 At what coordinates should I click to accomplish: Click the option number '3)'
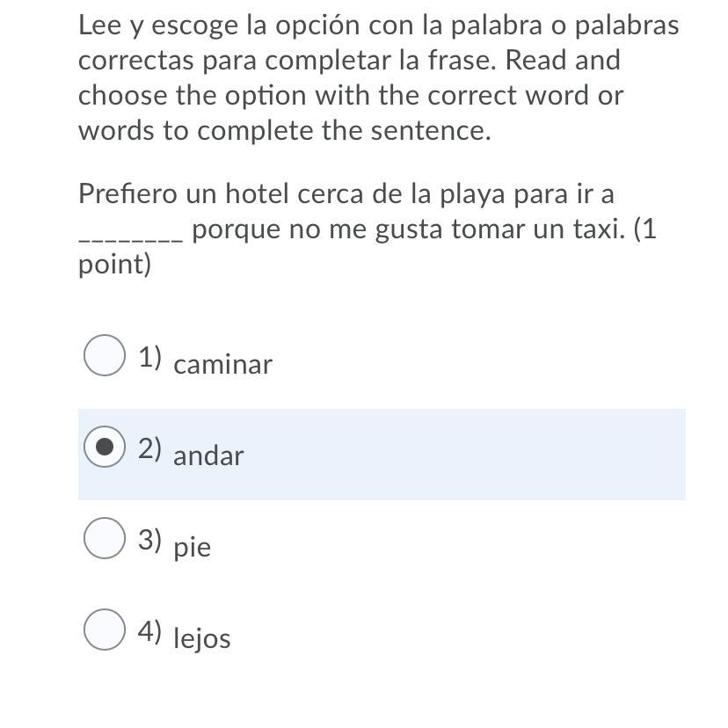(150, 541)
